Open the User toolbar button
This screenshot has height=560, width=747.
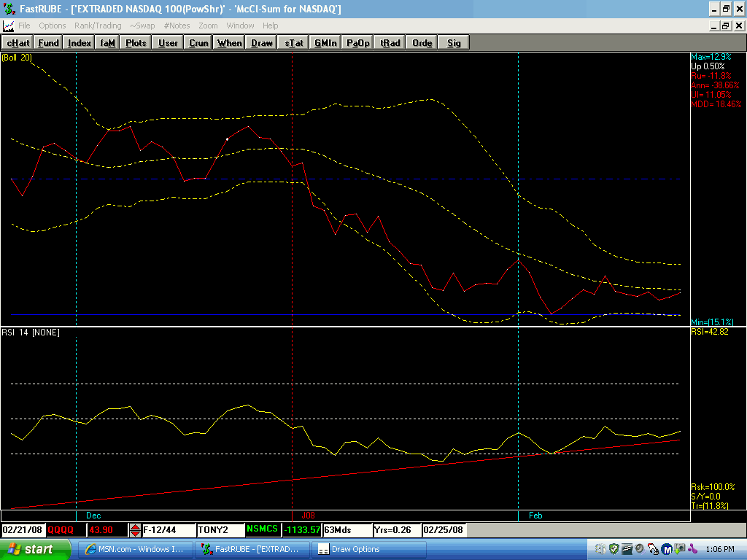168,43
